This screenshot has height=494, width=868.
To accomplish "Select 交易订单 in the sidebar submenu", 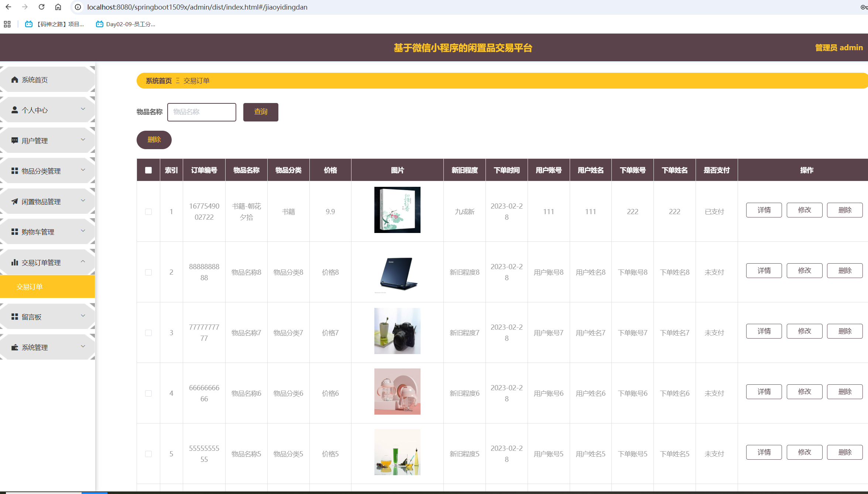I will pyautogui.click(x=30, y=287).
